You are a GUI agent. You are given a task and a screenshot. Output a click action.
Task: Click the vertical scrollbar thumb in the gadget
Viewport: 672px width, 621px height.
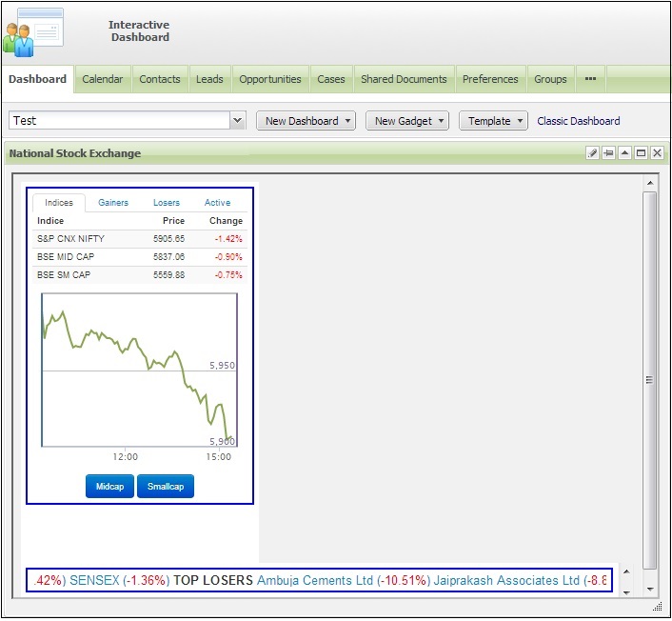click(650, 380)
